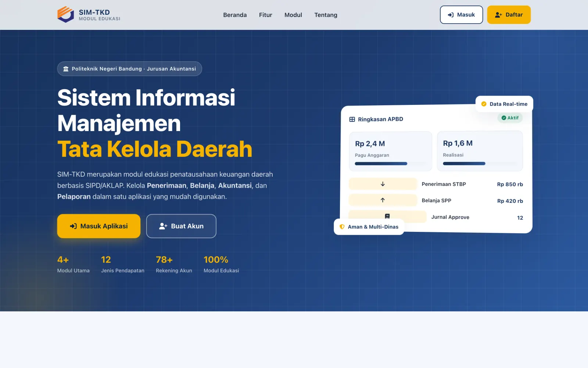Click the Masuk button in the header
Screen dimensions: 588x368
click(461, 15)
